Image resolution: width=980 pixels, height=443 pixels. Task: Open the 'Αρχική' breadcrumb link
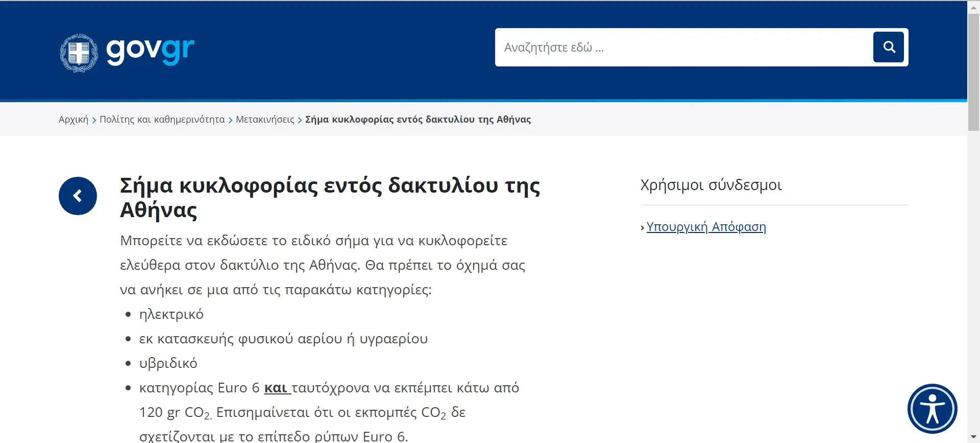(73, 119)
